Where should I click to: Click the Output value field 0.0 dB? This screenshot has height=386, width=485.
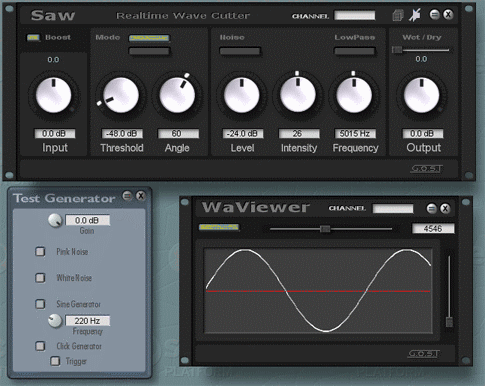pyautogui.click(x=423, y=134)
